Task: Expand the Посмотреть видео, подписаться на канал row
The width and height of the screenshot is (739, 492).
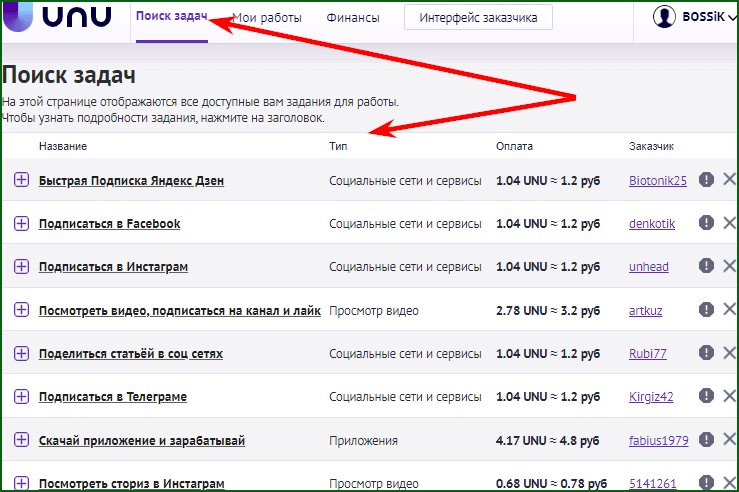Action: coord(21,310)
